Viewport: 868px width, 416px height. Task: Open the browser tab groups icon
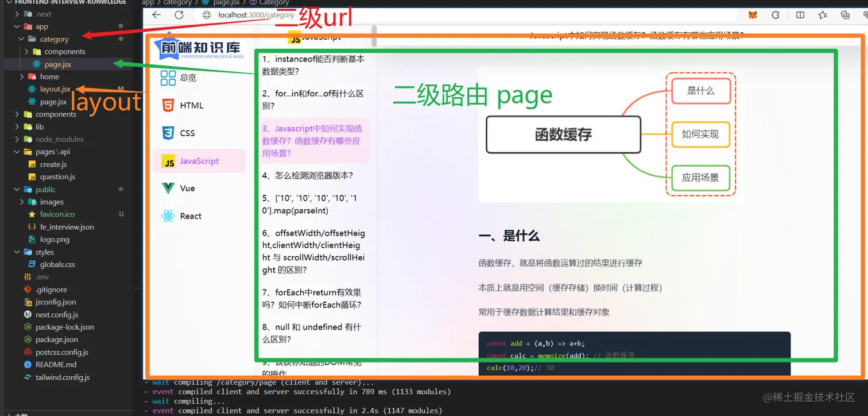846,15
